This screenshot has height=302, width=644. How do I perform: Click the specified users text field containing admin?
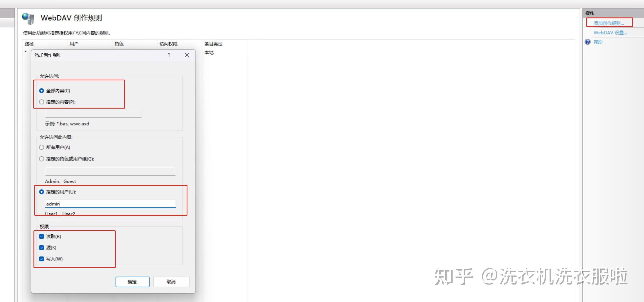[110, 204]
